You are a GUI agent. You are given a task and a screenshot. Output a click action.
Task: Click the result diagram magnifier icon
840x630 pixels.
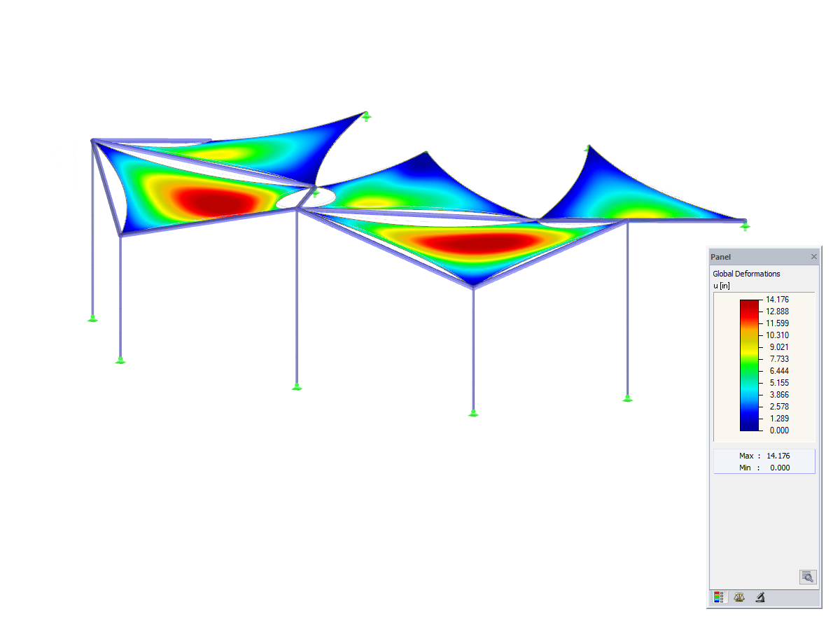tap(807, 577)
